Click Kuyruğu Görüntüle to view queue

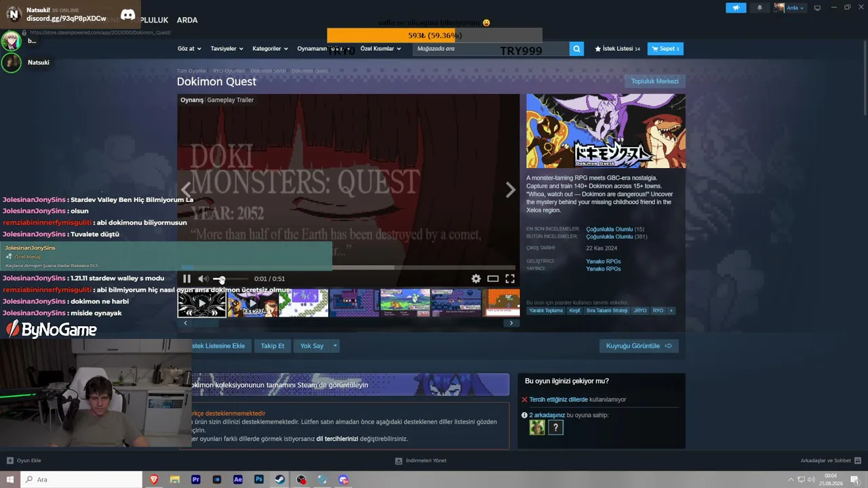pos(639,346)
